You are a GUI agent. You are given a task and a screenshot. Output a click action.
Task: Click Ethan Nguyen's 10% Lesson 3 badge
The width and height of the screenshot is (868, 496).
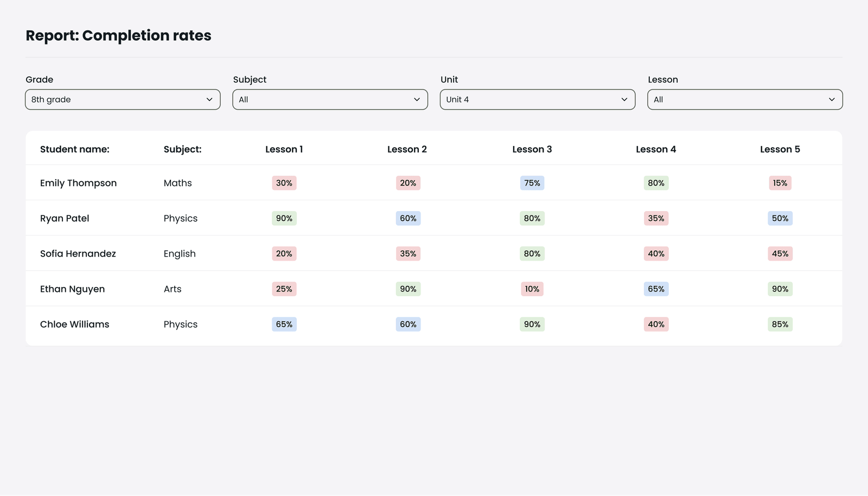click(532, 289)
